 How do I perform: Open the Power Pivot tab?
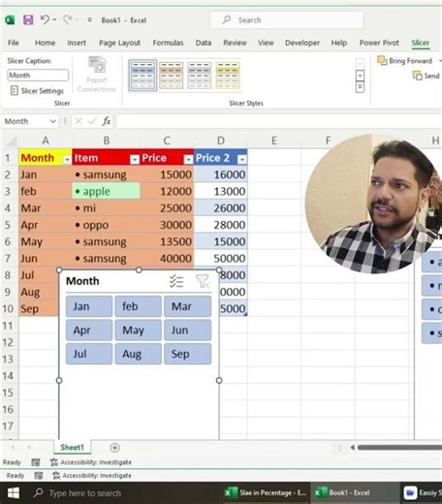(x=379, y=43)
